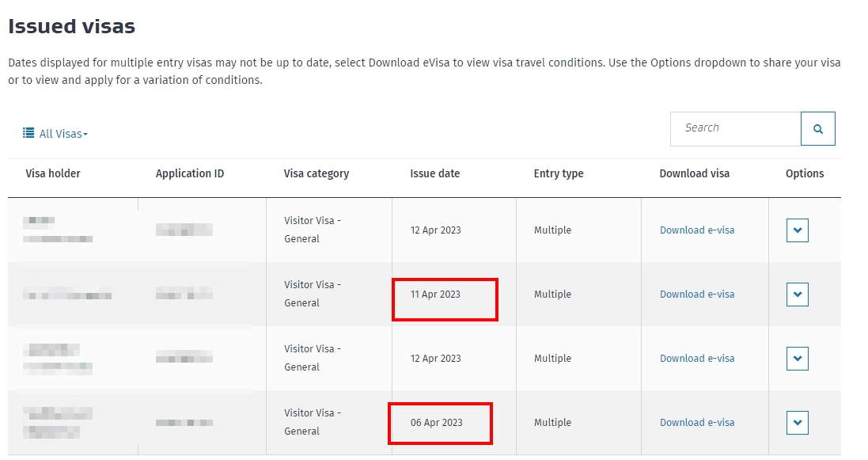Screen dimensions: 868x460
Task: Click the Entry type column header
Action: (558, 173)
